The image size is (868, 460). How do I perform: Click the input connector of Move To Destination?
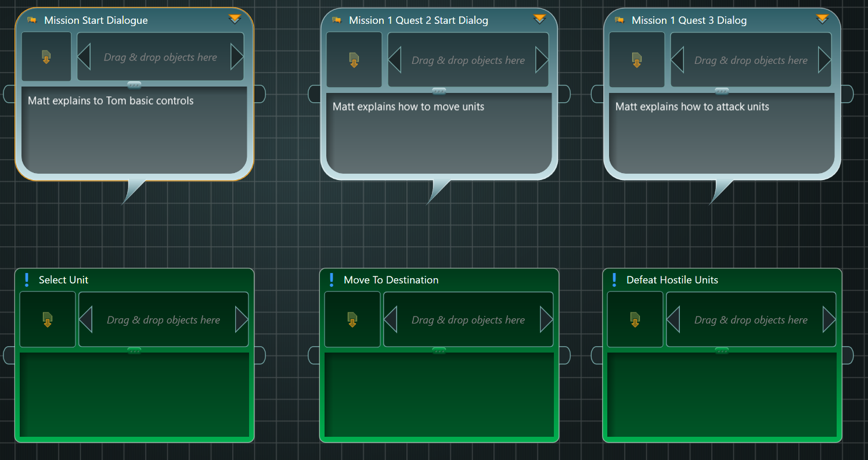pos(314,355)
